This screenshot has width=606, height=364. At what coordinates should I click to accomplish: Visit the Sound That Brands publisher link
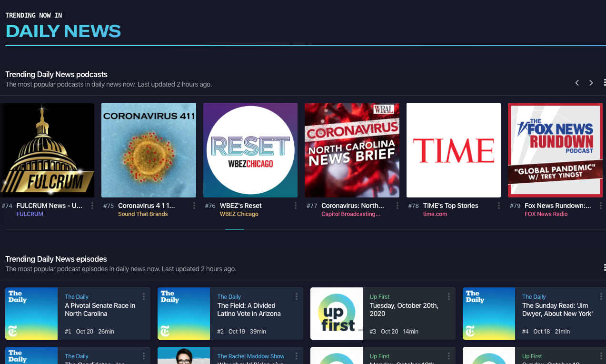(x=143, y=214)
